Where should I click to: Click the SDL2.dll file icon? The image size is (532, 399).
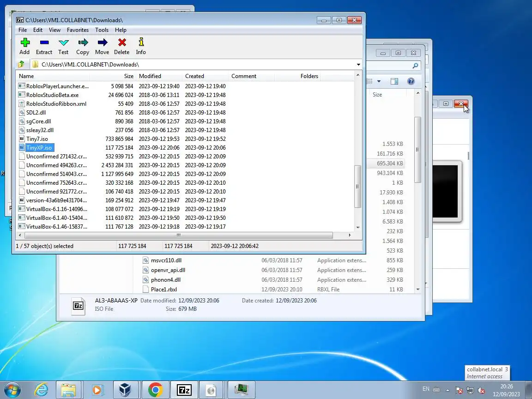coord(22,112)
